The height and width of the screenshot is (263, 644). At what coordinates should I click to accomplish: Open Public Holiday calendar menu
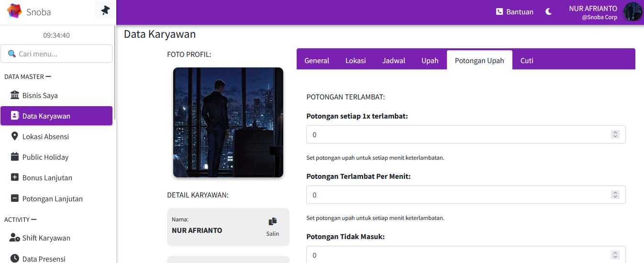click(x=45, y=157)
